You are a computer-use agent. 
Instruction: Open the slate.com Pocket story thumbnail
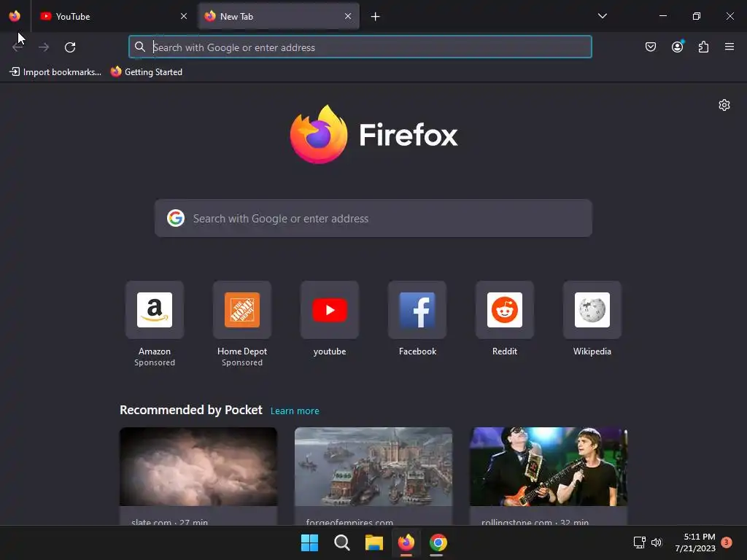point(198,467)
